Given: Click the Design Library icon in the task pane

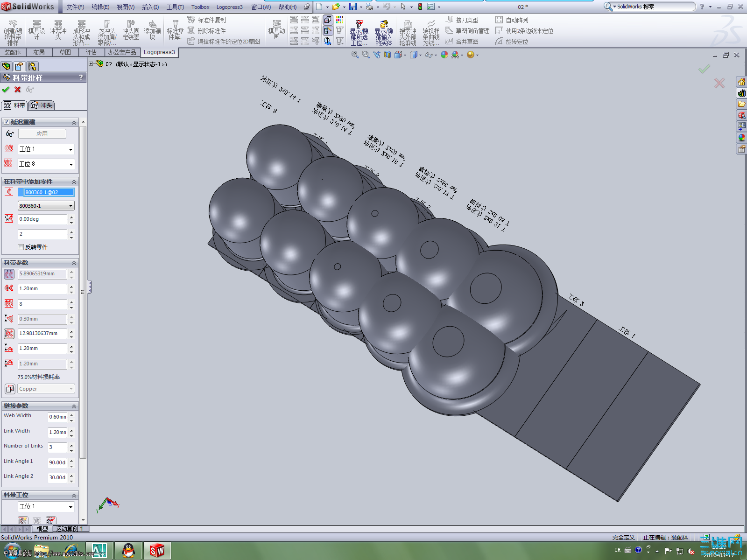Looking at the screenshot, I should tap(742, 93).
